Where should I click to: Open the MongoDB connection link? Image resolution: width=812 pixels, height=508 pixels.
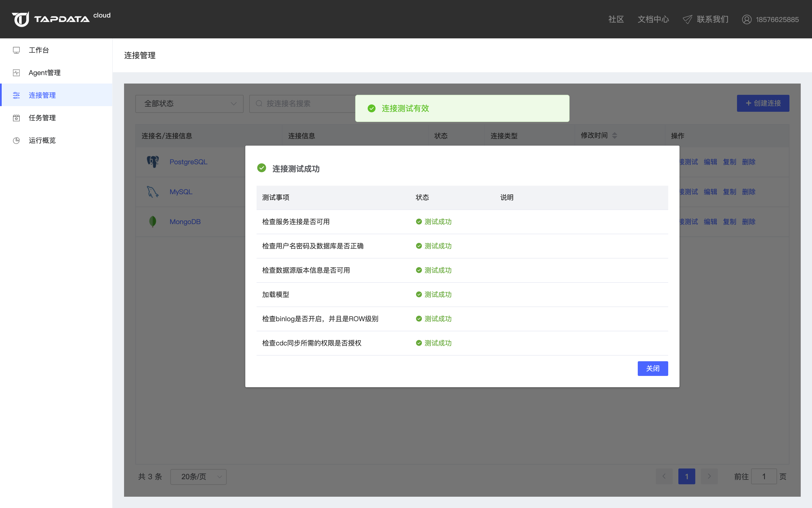pyautogui.click(x=185, y=222)
